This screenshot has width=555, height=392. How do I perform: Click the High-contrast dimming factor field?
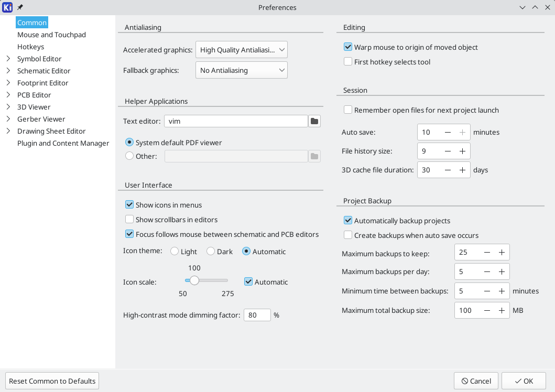[257, 315]
